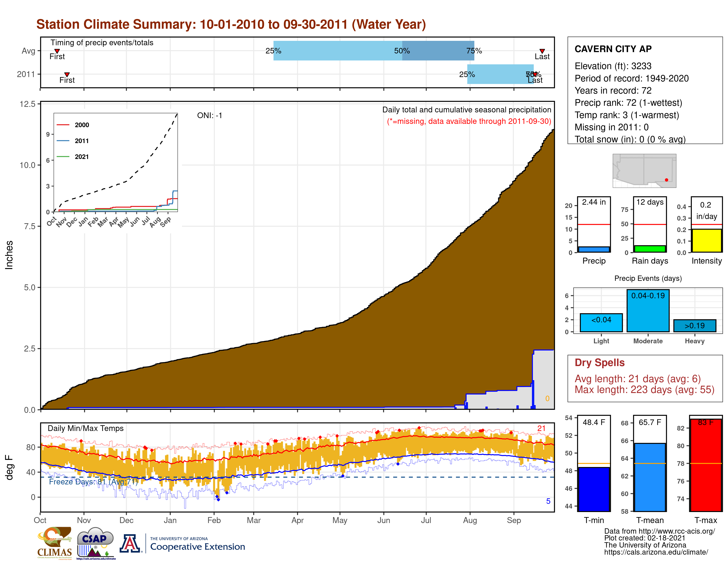Click the Daily Min/Max Temps label
Image resolution: width=728 pixels, height=563 pixels.
[x=85, y=429]
